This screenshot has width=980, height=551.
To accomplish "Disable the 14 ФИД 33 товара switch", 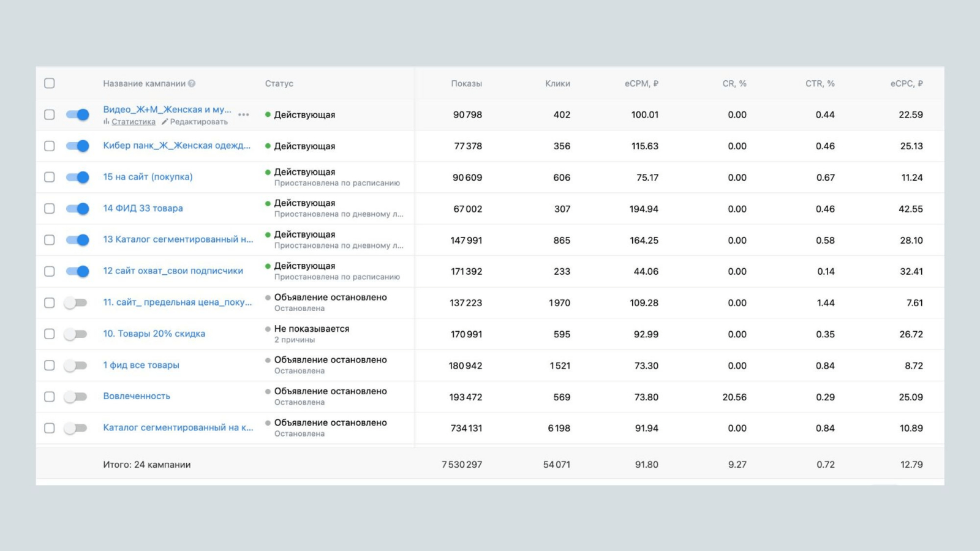I will pos(77,208).
